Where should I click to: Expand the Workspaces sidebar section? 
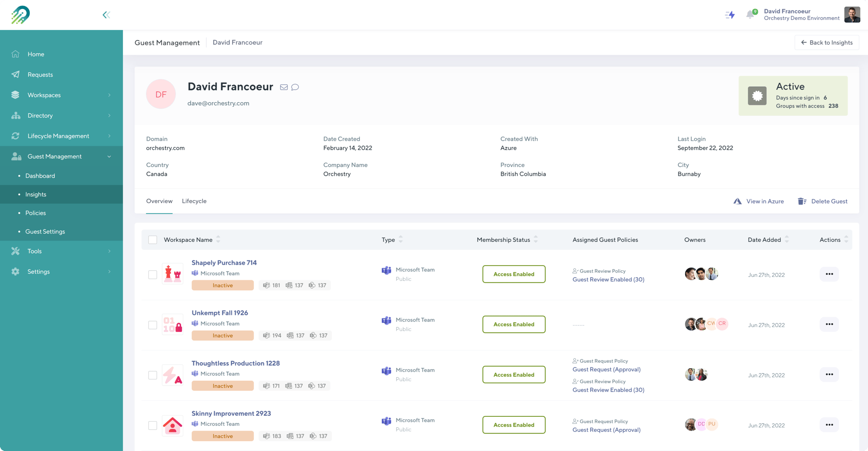[62, 95]
